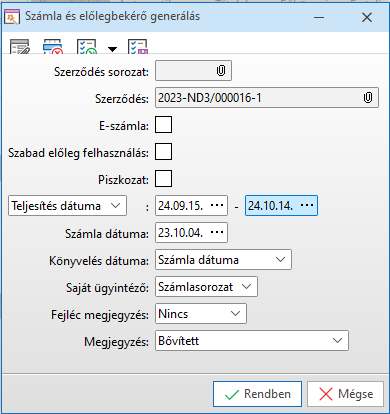Click the edit form toolbar icon

[x=20, y=47]
